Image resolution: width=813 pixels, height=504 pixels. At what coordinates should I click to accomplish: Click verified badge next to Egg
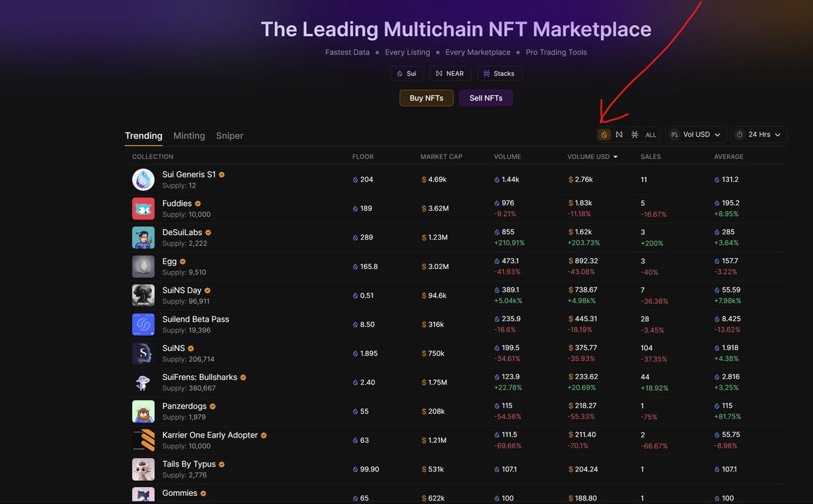coord(182,261)
